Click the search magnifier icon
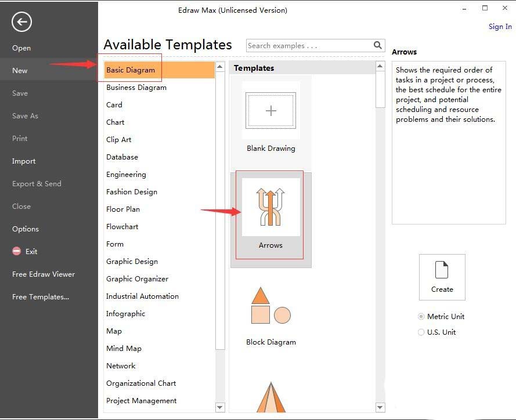This screenshot has width=516, height=420. (x=378, y=45)
